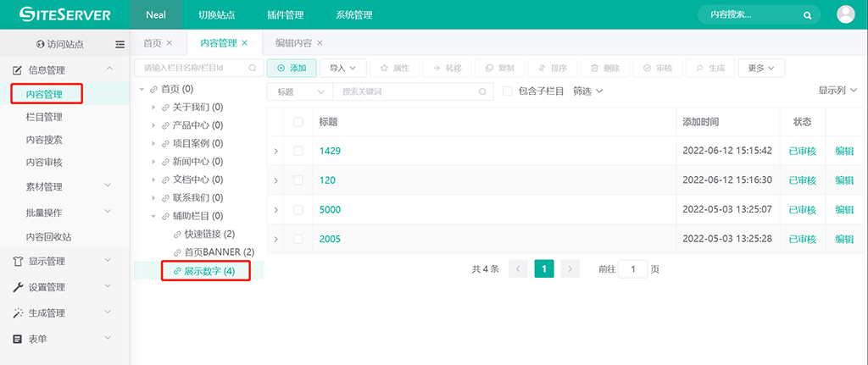Check the box for row 1429
This screenshot has height=365, width=868.
(298, 151)
